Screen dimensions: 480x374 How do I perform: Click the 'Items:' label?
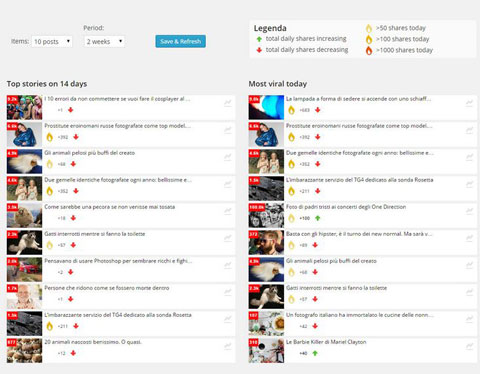click(x=20, y=41)
